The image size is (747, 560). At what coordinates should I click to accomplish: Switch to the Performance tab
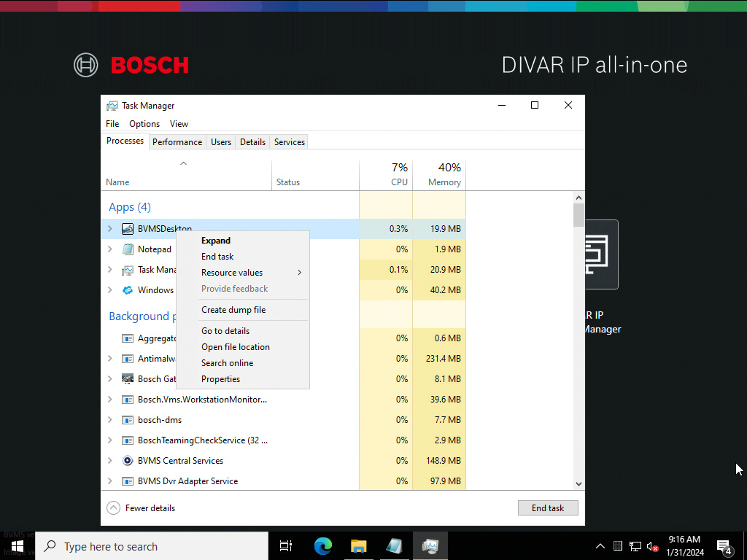pyautogui.click(x=177, y=142)
